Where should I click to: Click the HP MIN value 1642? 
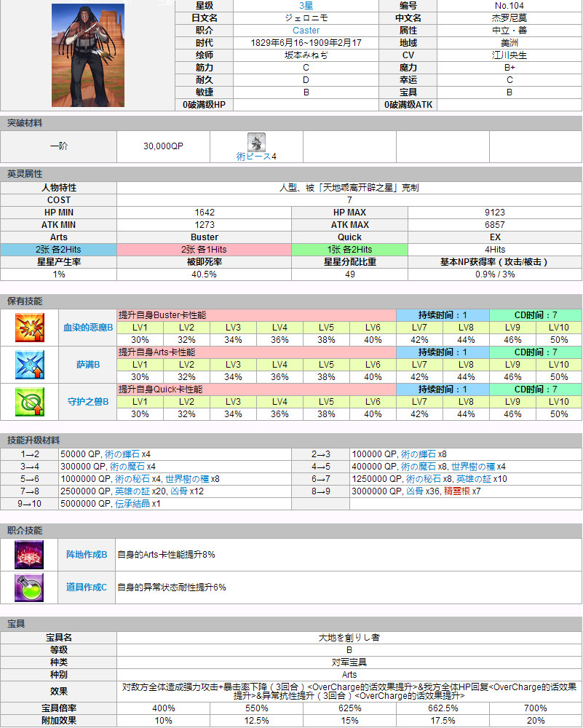[205, 212]
